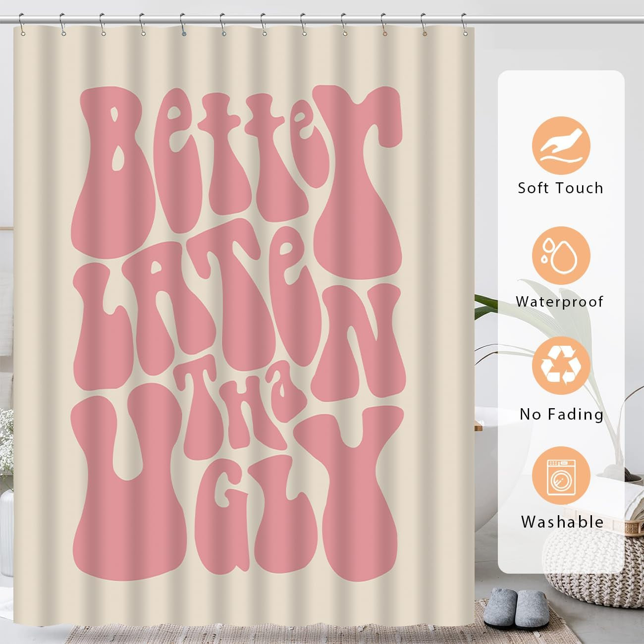Click the 'Waterproof' label

pyautogui.click(x=560, y=301)
